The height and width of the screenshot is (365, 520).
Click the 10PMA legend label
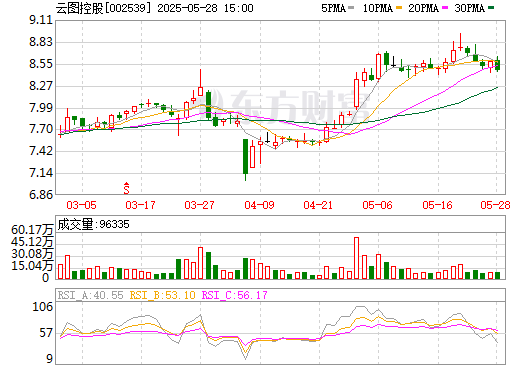coord(377,8)
